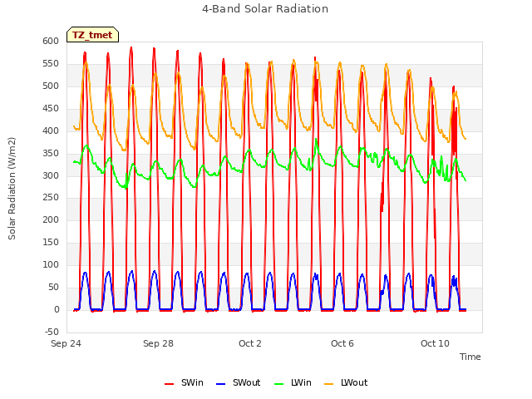Click the Solar Radiation (W/m2) axis label

click(x=12, y=189)
